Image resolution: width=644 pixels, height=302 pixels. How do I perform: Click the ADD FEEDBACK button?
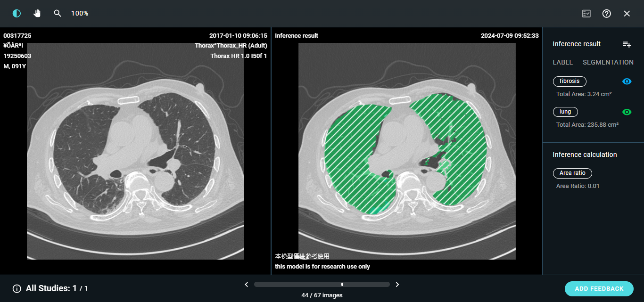pyautogui.click(x=599, y=289)
